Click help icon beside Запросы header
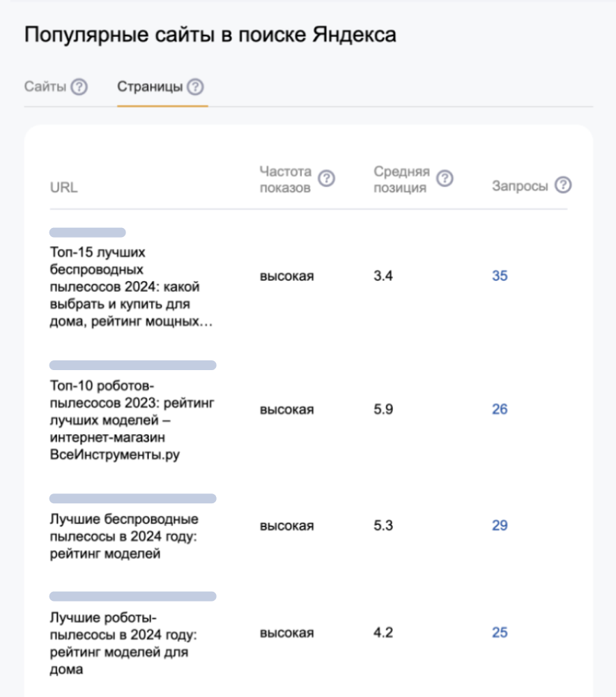 pyautogui.click(x=563, y=185)
